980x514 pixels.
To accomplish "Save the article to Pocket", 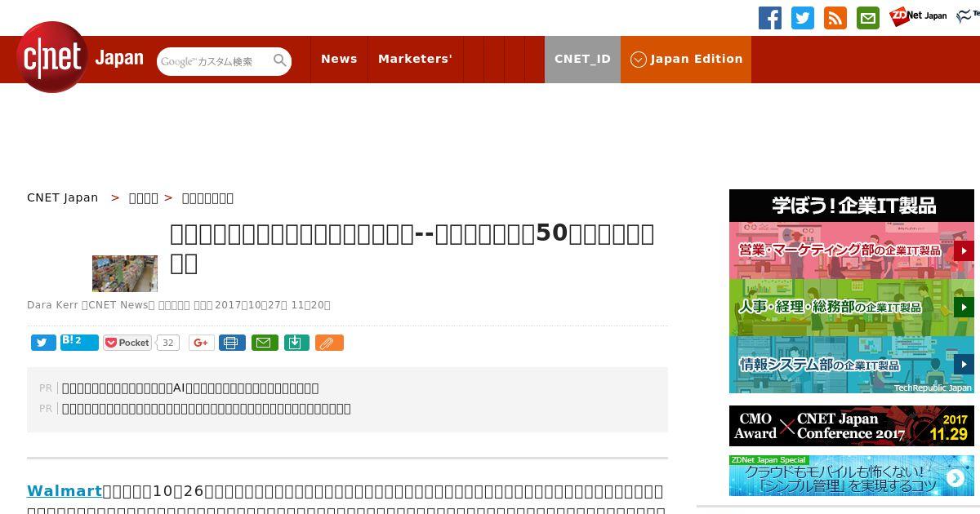I will tap(127, 343).
